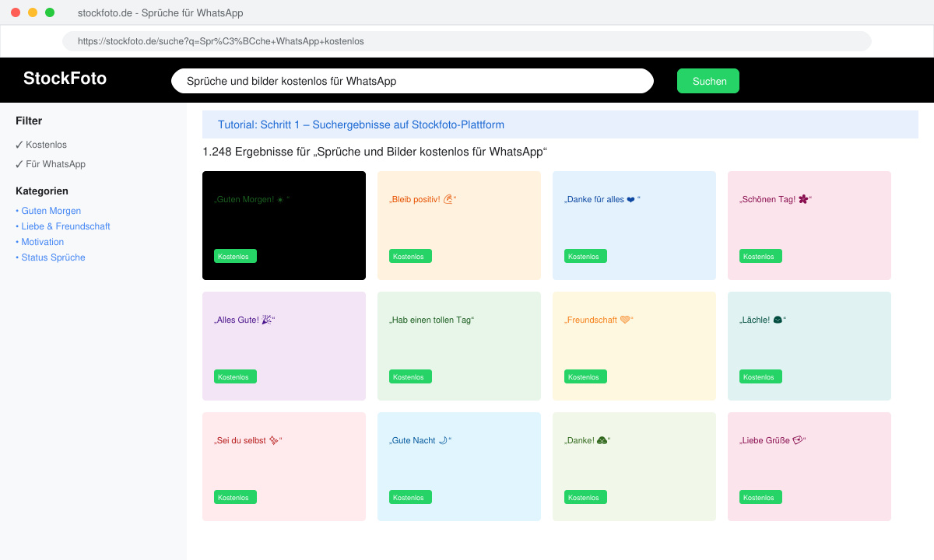
Task: Open the Liebe & Freundschaft category
Action: (x=63, y=226)
